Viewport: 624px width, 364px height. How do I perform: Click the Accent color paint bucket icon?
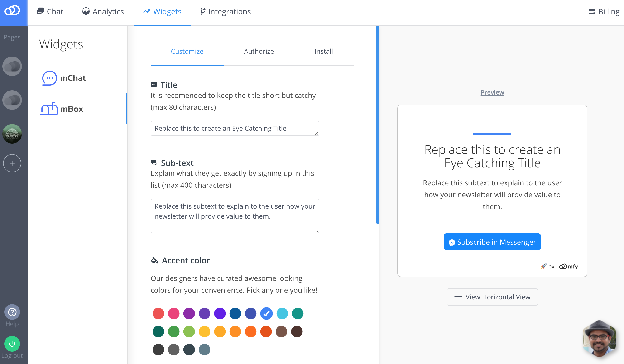pyautogui.click(x=154, y=260)
